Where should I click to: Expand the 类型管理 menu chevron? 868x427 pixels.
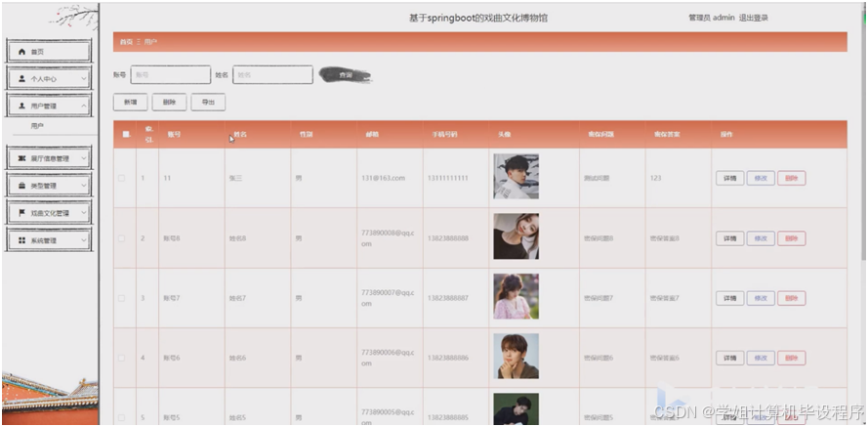tap(84, 186)
